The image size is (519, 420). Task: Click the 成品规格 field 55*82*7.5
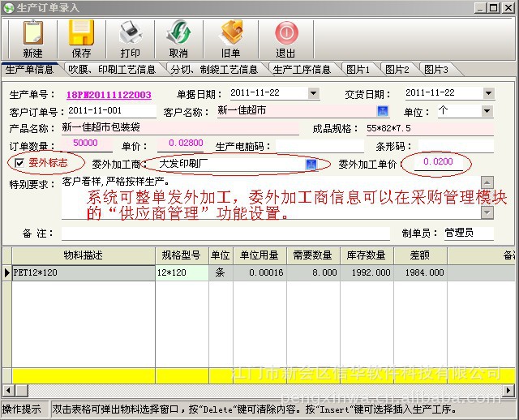430,128
